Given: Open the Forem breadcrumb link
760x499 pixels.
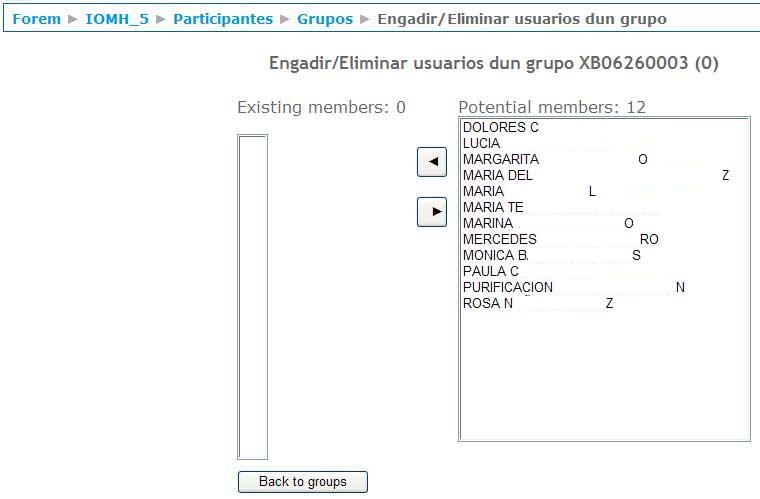Looking at the screenshot, I should tap(36, 19).
